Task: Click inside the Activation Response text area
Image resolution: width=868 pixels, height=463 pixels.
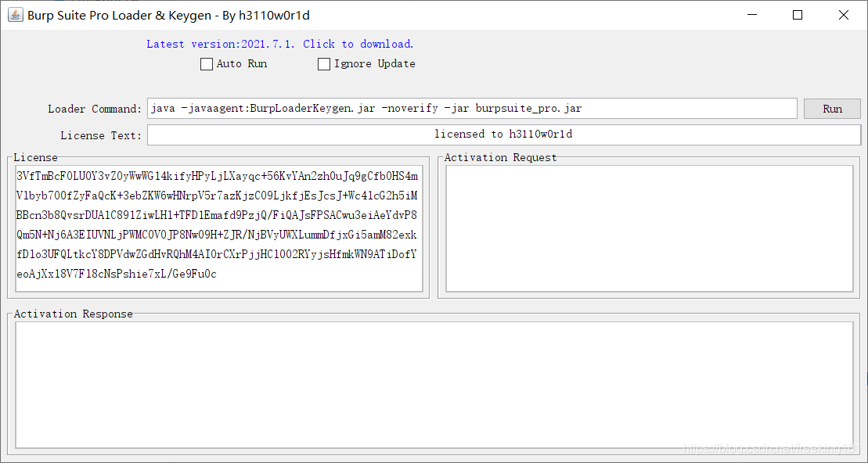Action: coord(434,385)
